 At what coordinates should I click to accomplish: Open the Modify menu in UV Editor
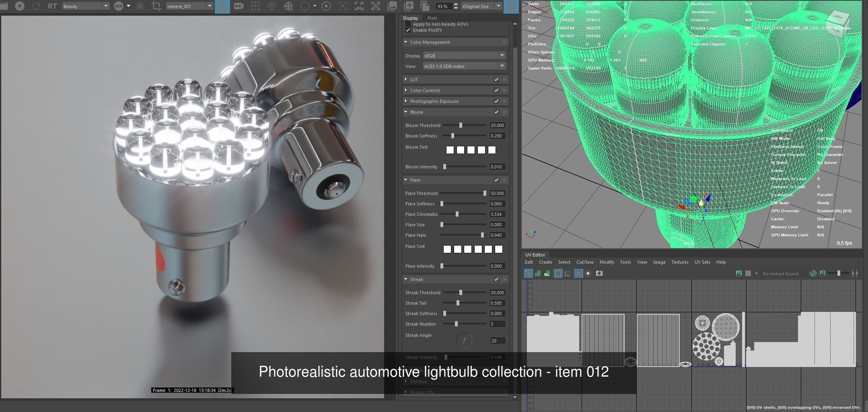(607, 262)
